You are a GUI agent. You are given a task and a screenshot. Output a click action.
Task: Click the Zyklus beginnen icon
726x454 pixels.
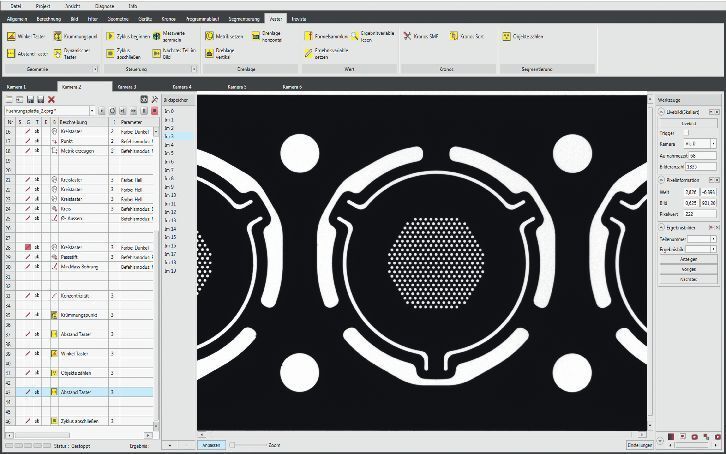[110, 36]
